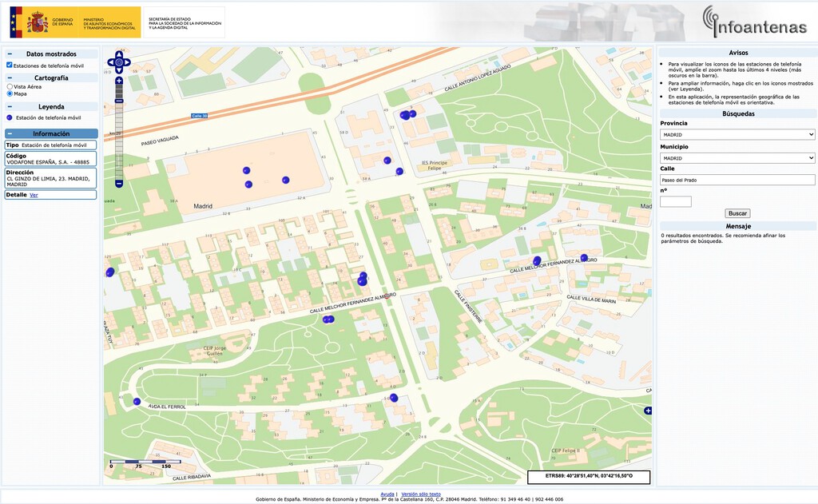Viewport: 818px width, 504px height.
Task: Collapse the Datos mostrados section
Action: click(10, 54)
